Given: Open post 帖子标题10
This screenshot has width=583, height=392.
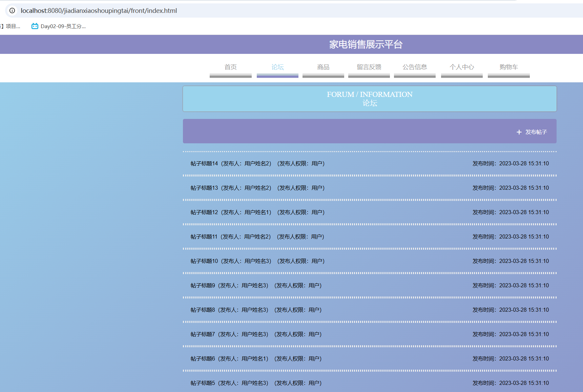Looking at the screenshot, I should pyautogui.click(x=257, y=261).
